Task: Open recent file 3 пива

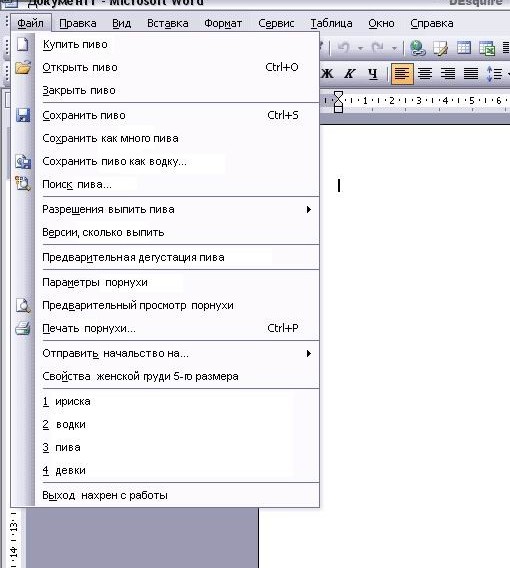Action: click(x=177, y=447)
